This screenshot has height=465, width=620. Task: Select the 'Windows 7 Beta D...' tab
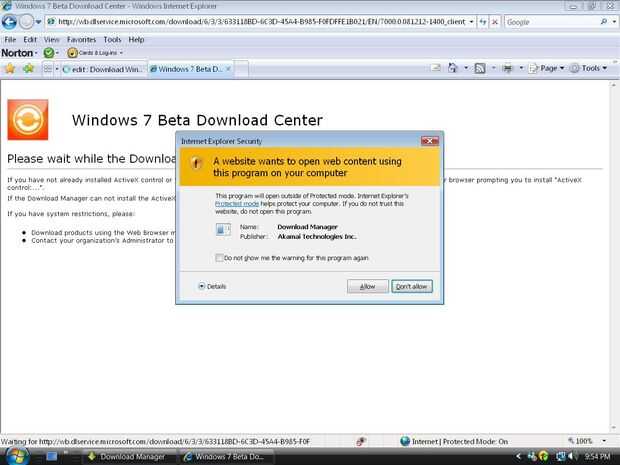click(186, 69)
